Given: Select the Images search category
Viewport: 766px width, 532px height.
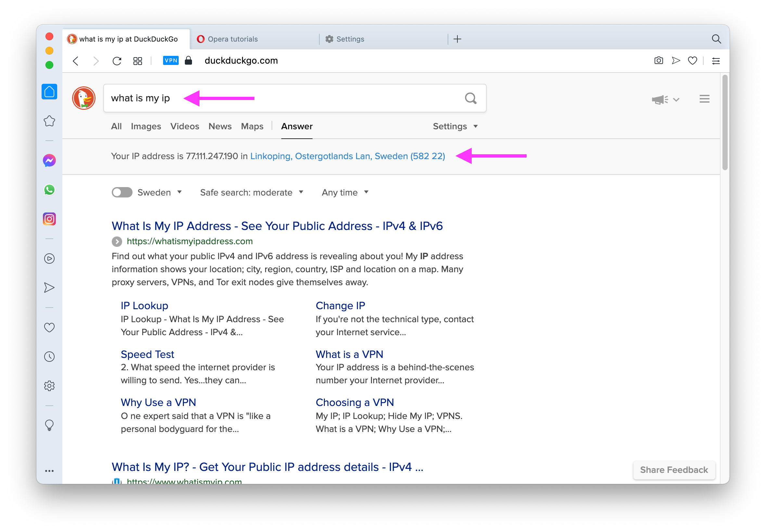Looking at the screenshot, I should pos(146,126).
